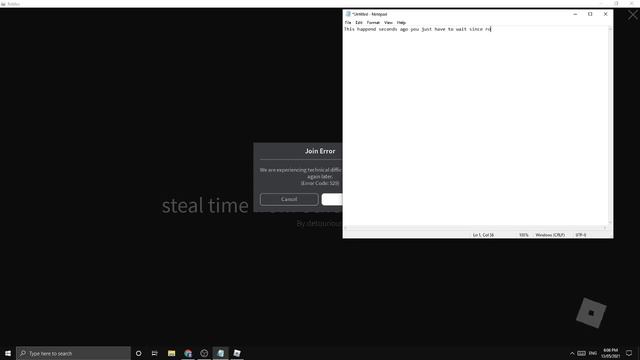Minimize the Notepad window
The width and height of the screenshot is (640, 360).
point(575,14)
